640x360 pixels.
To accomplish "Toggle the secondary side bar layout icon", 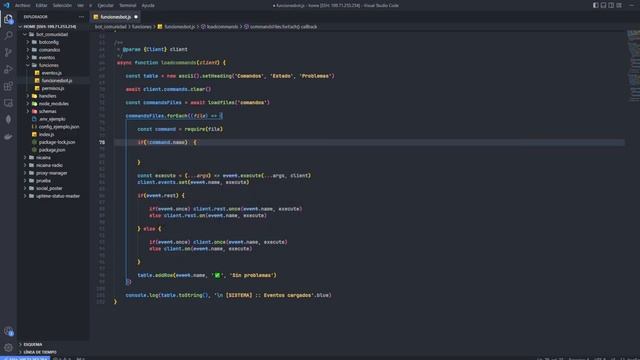I will pos(611,5).
